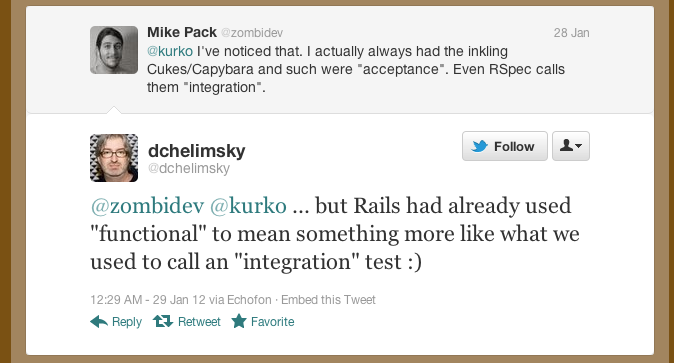Click the Retweet arrows icon

163,321
